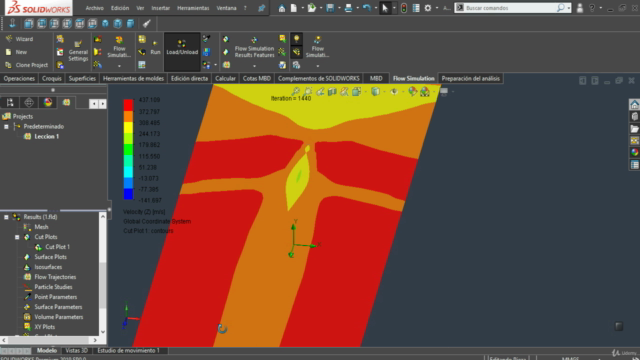The image size is (640, 360).
Task: Select the Modelo bottom tab
Action: point(47,351)
